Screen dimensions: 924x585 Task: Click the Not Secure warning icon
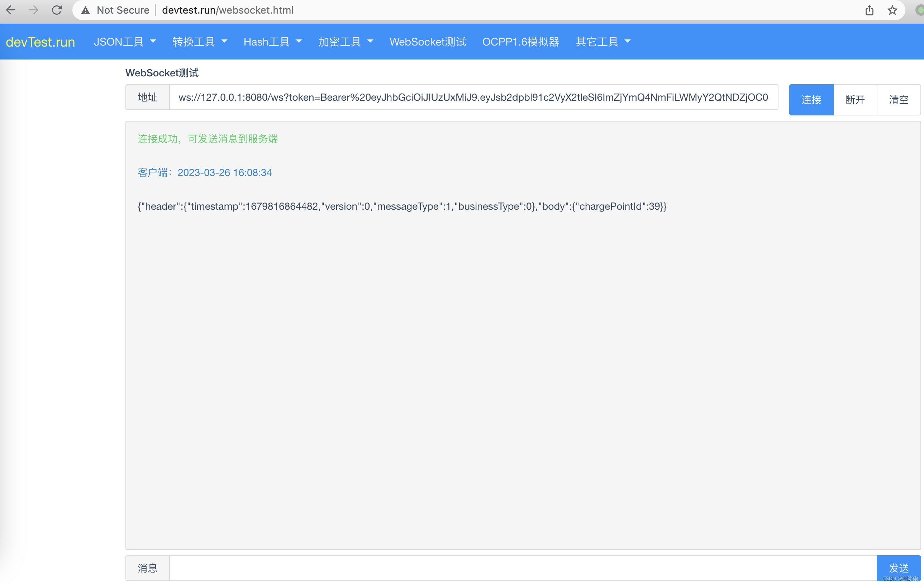click(86, 10)
